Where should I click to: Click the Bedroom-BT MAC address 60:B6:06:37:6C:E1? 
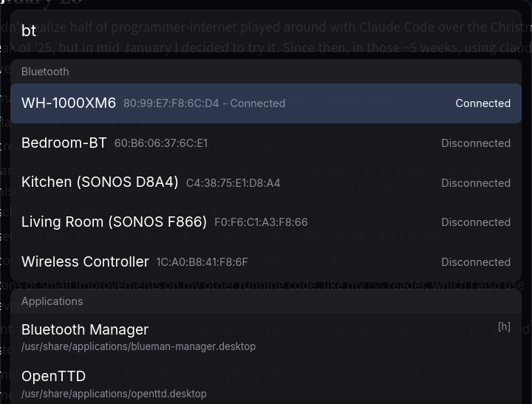[161, 143]
